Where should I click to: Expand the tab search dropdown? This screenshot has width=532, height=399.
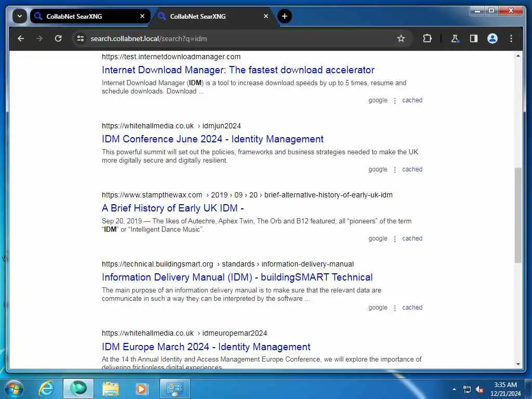click(x=20, y=16)
